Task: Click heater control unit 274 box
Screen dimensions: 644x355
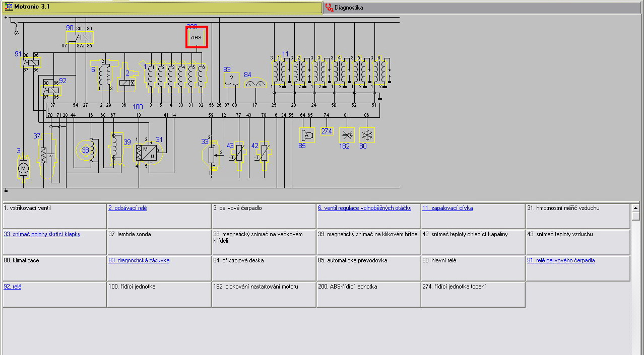Action: point(327,131)
